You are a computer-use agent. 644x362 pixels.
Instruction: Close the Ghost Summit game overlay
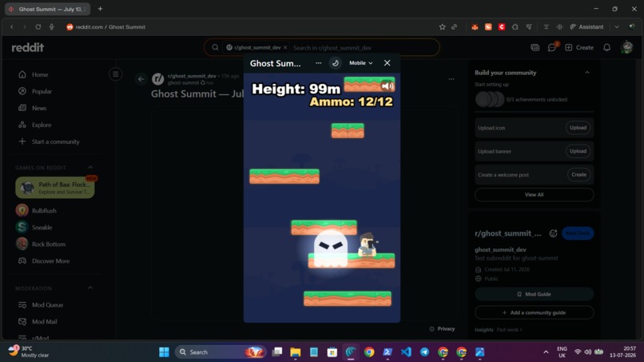pyautogui.click(x=387, y=63)
